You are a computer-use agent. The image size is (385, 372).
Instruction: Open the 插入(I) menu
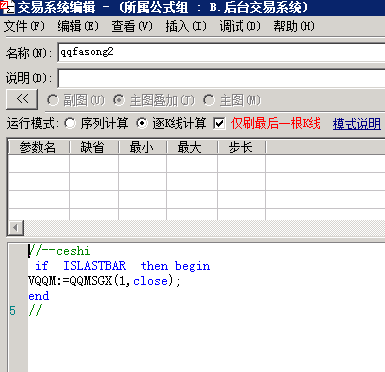pos(186,26)
